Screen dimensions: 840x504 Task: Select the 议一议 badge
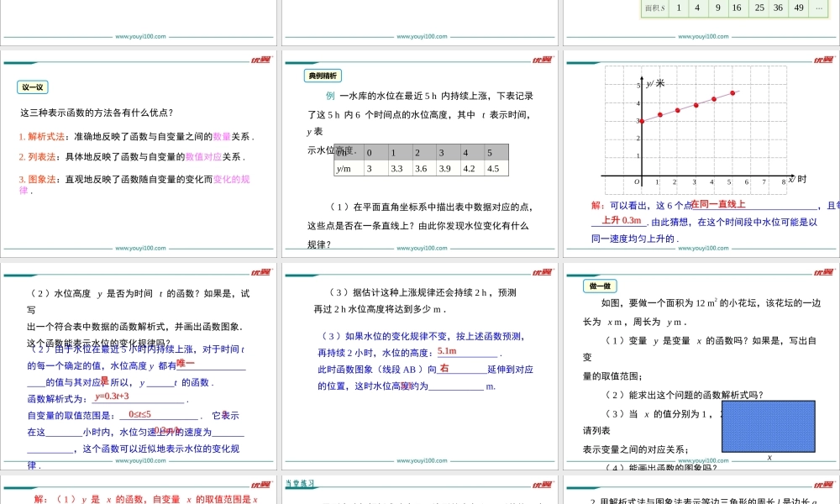(x=33, y=87)
